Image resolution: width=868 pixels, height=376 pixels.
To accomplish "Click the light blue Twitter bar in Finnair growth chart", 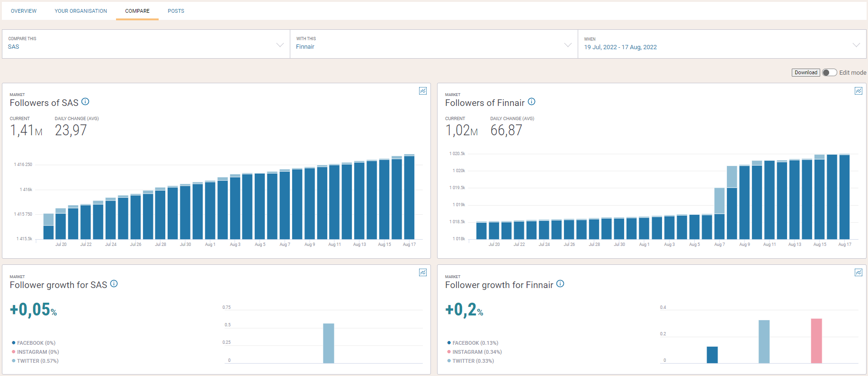I will (x=764, y=341).
